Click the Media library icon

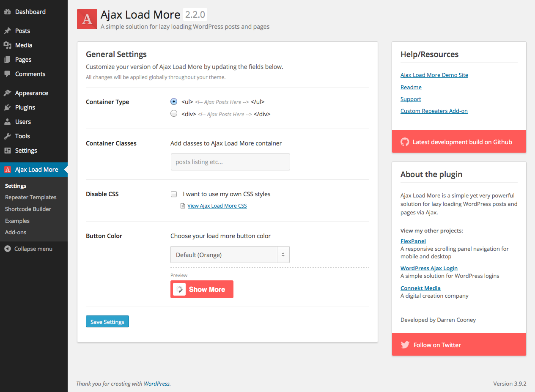coord(7,45)
